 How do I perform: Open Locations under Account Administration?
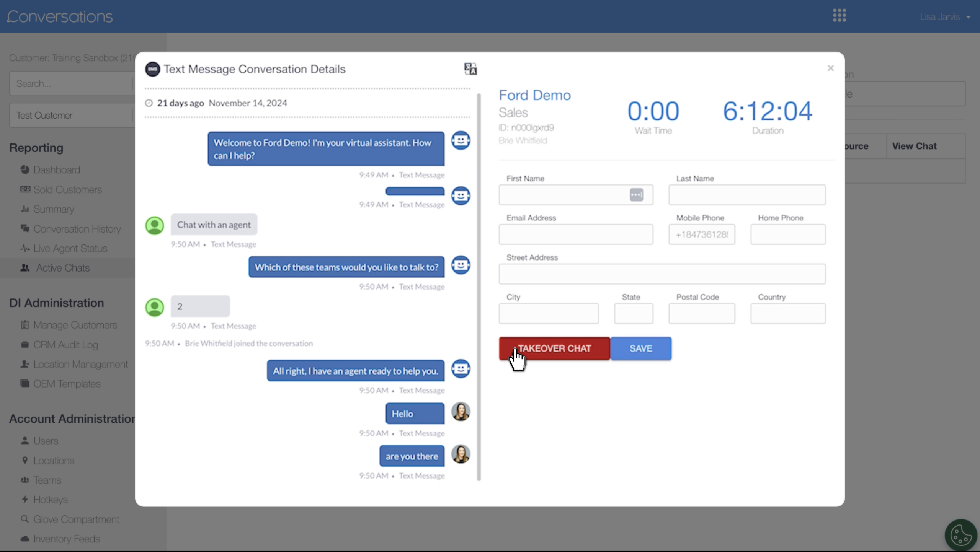(x=54, y=461)
